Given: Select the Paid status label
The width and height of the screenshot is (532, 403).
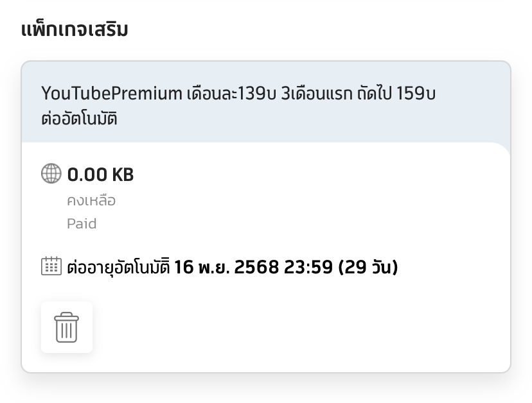Looking at the screenshot, I should (82, 224).
